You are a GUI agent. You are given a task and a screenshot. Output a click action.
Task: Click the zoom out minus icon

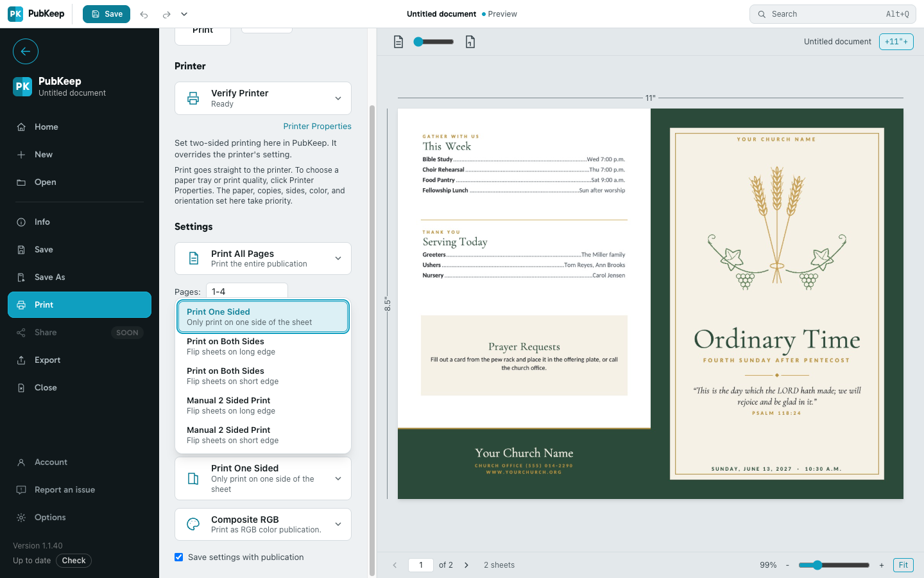pyautogui.click(x=787, y=565)
